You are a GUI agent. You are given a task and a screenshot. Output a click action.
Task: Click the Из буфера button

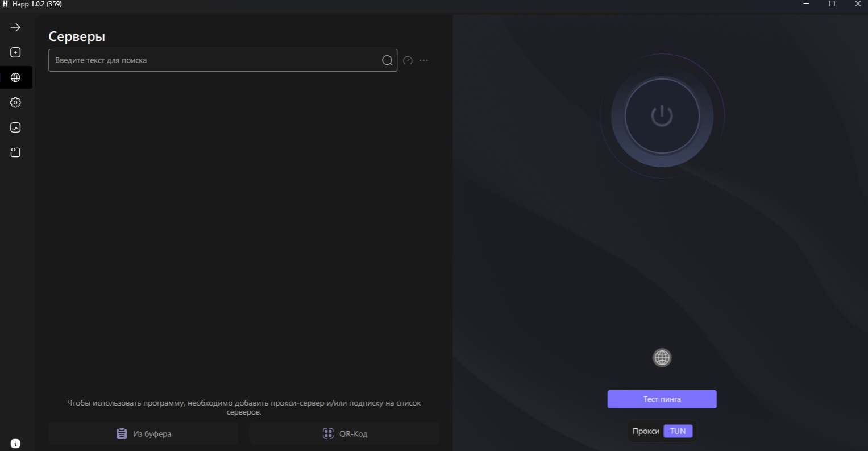pyautogui.click(x=143, y=433)
